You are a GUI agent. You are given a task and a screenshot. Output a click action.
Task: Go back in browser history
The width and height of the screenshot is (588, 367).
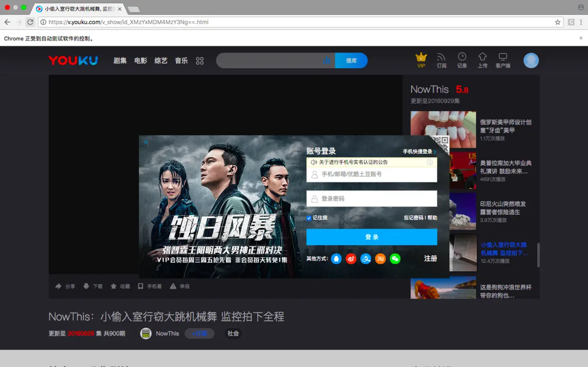(7, 22)
